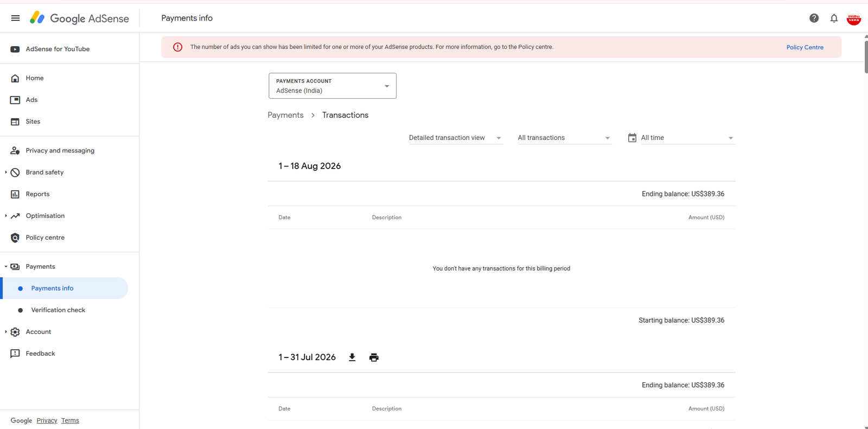868x429 pixels.
Task: Click the Google AdSense logo
Action: (x=79, y=18)
